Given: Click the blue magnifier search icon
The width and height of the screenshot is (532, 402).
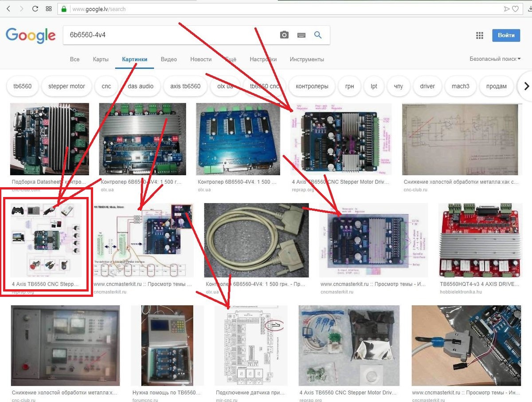Looking at the screenshot, I should click(x=318, y=35).
